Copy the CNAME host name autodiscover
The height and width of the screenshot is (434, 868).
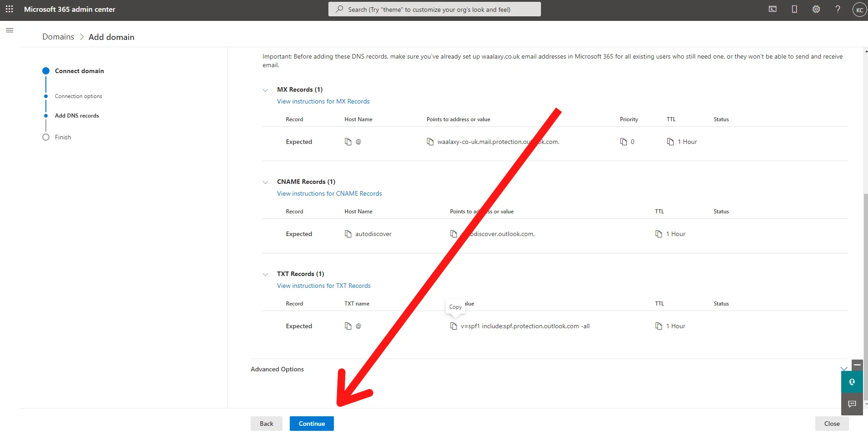pyautogui.click(x=348, y=234)
